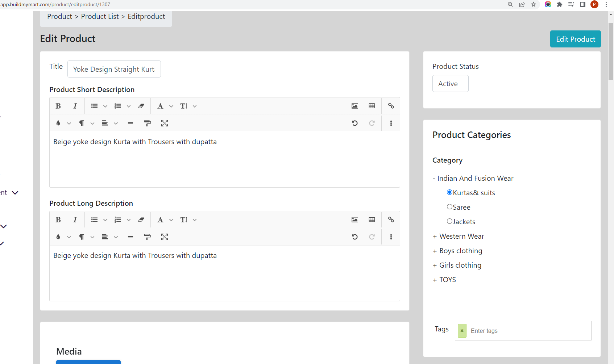Click Editproduct breadcrumb
Screen dimensions: 614x364
point(146,16)
